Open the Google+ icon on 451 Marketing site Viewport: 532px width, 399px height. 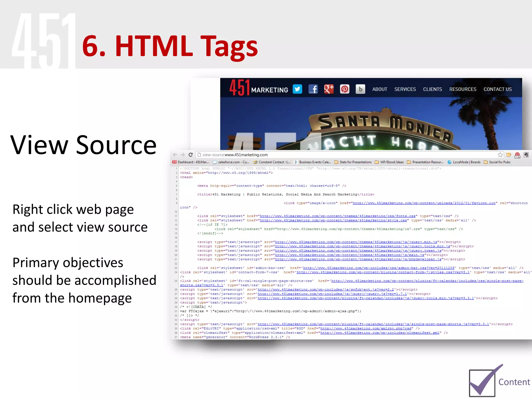pyautogui.click(x=329, y=89)
